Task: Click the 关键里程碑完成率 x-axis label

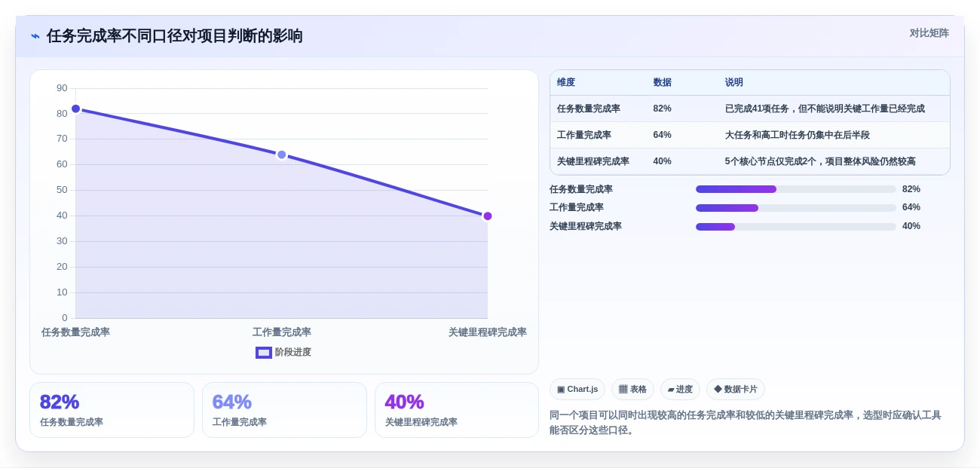Action: 487,332
